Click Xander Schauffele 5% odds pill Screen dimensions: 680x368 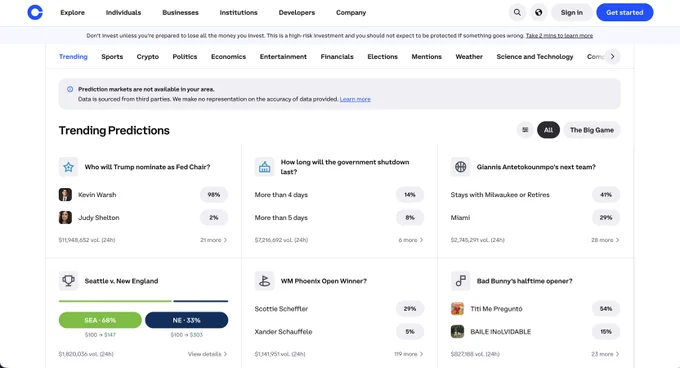410,332
